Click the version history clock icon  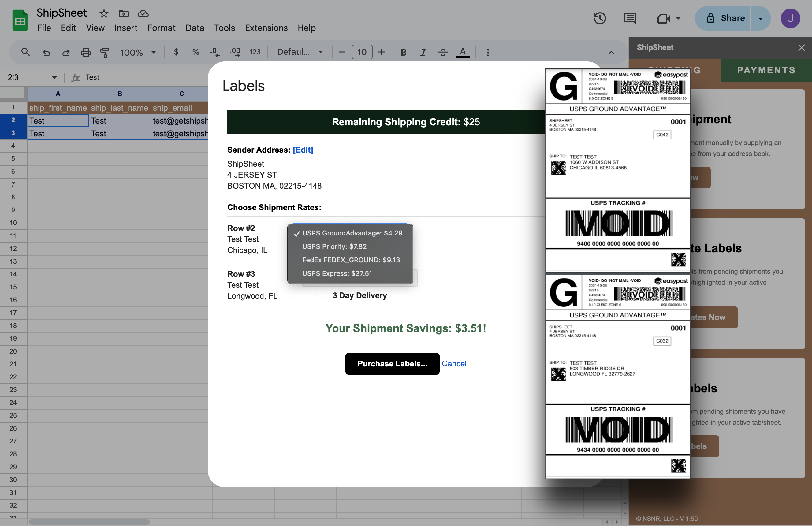[x=599, y=18]
